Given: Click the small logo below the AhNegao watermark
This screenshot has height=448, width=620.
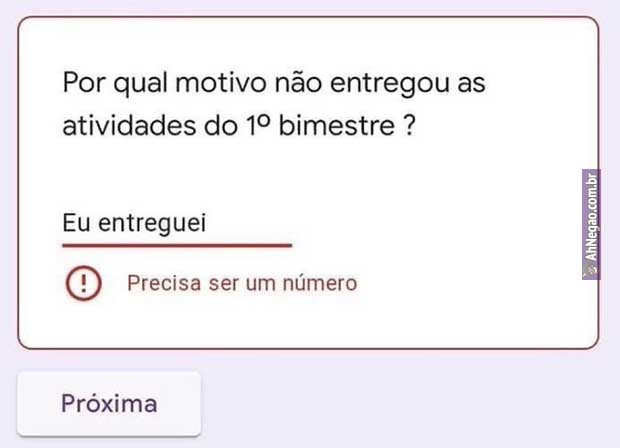Looking at the screenshot, I should [591, 269].
